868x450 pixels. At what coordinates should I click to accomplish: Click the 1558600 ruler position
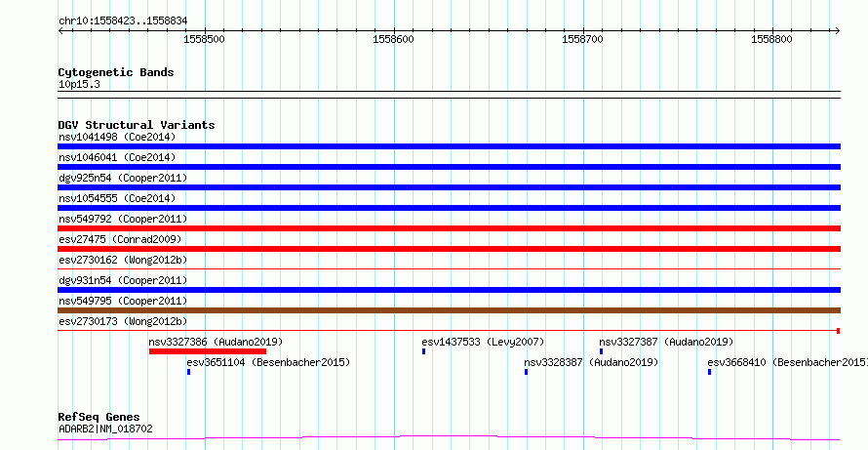pyautogui.click(x=394, y=39)
